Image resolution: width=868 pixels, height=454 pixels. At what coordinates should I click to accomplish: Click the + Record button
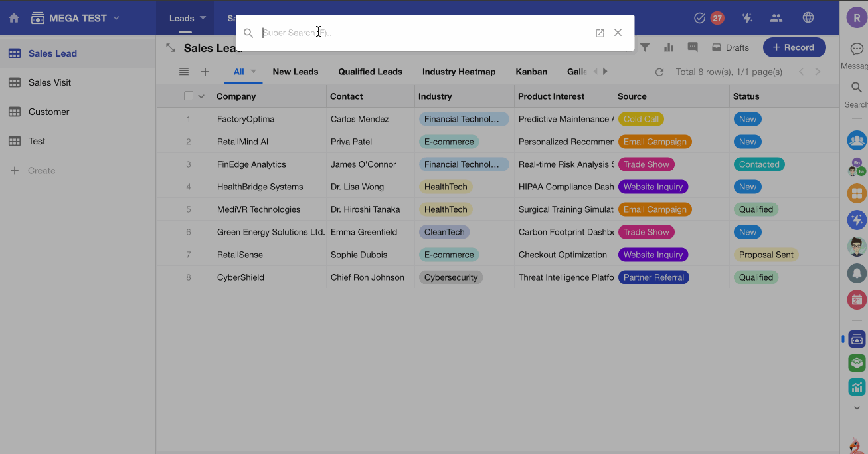(x=794, y=47)
